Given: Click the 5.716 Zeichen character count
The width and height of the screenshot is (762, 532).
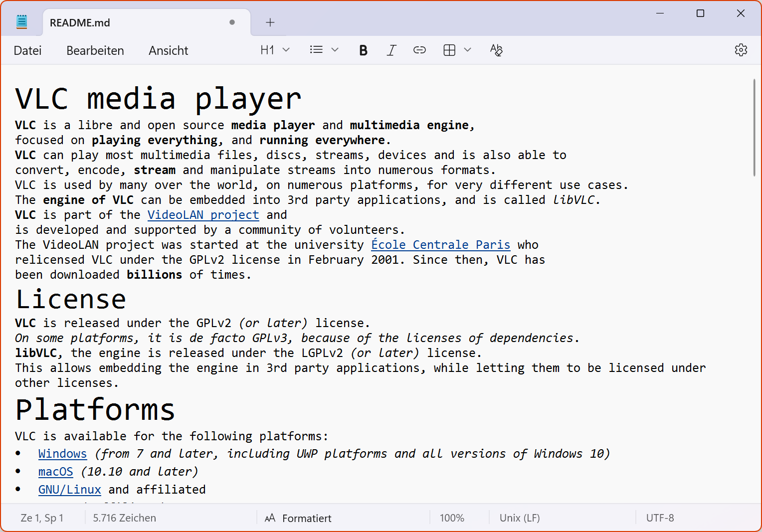Looking at the screenshot, I should (x=125, y=518).
